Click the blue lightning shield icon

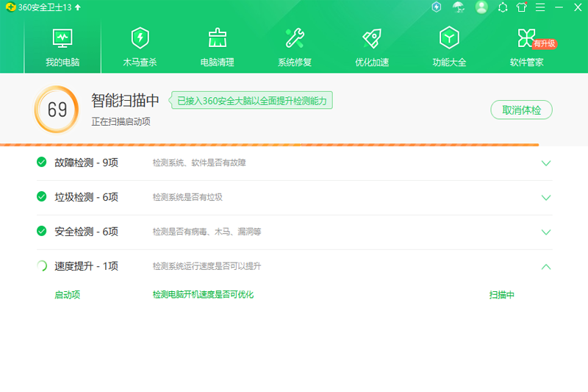pyautogui.click(x=437, y=7)
